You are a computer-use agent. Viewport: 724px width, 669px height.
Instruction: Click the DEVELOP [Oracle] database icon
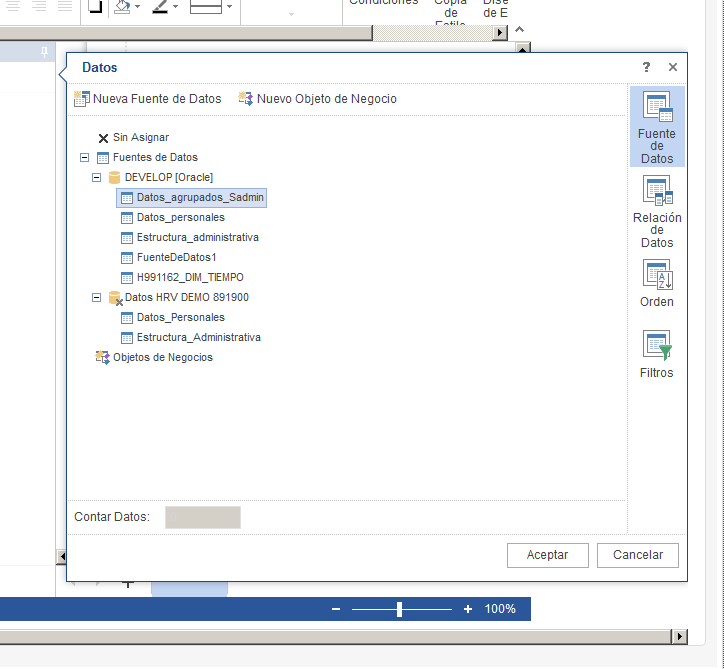click(x=115, y=177)
